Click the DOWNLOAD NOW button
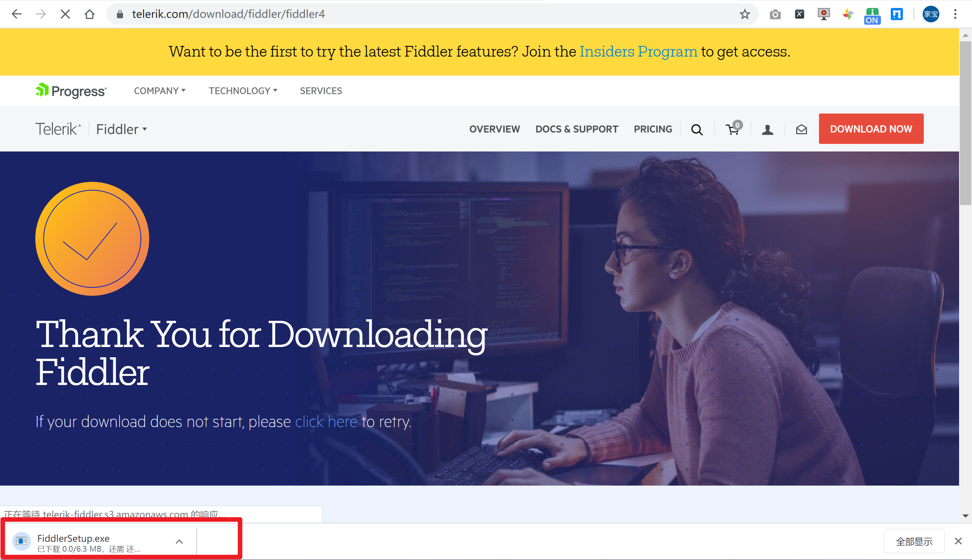The image size is (972, 560). pyautogui.click(x=871, y=129)
